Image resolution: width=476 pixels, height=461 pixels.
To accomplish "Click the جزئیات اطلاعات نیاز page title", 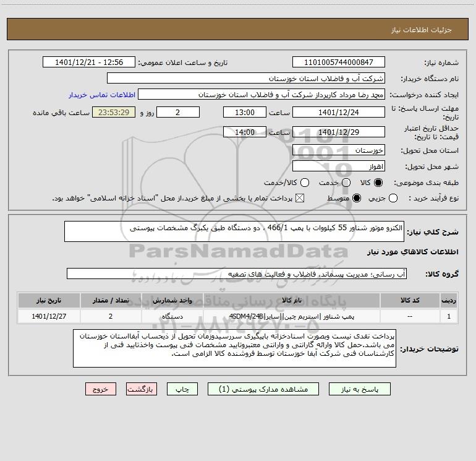I will click(x=421, y=30).
